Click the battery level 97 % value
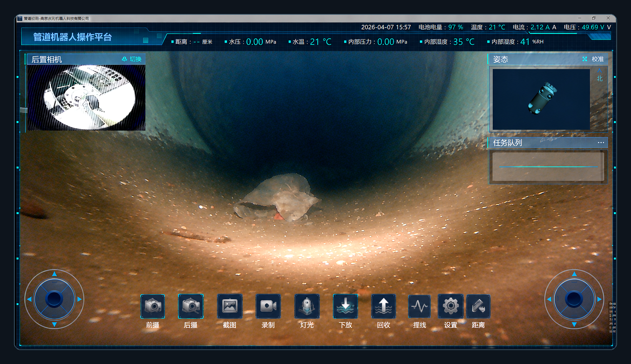The image size is (631, 364). 456,27
